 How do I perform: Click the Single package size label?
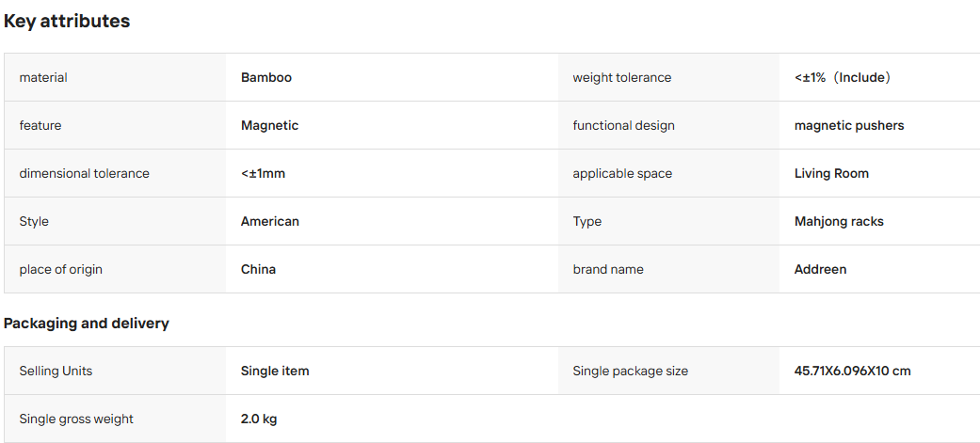point(631,372)
